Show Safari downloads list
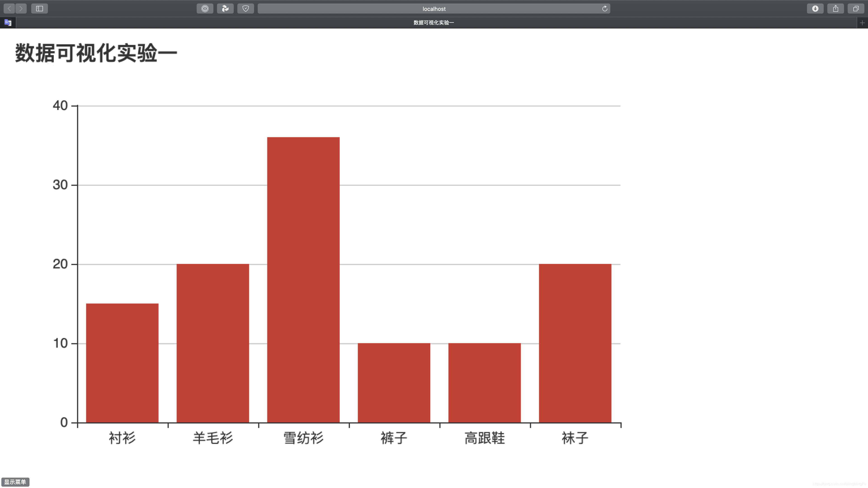Screen dimensions: 868x488 tap(815, 8)
